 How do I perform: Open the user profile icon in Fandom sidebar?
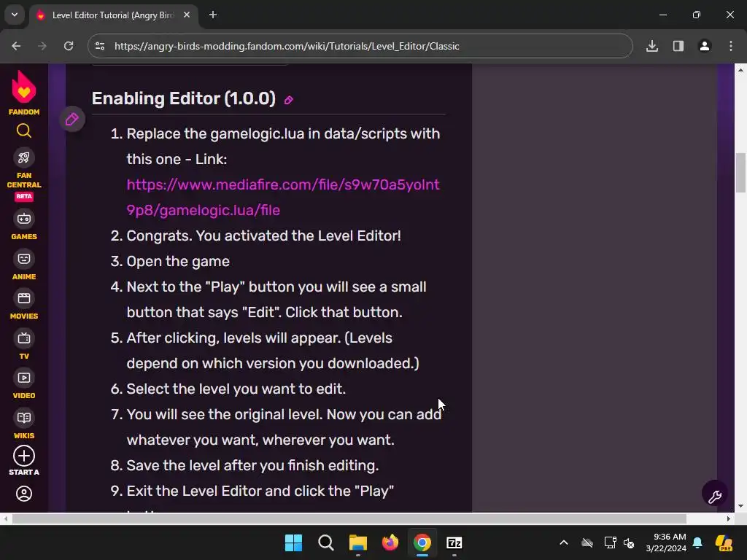click(24, 494)
